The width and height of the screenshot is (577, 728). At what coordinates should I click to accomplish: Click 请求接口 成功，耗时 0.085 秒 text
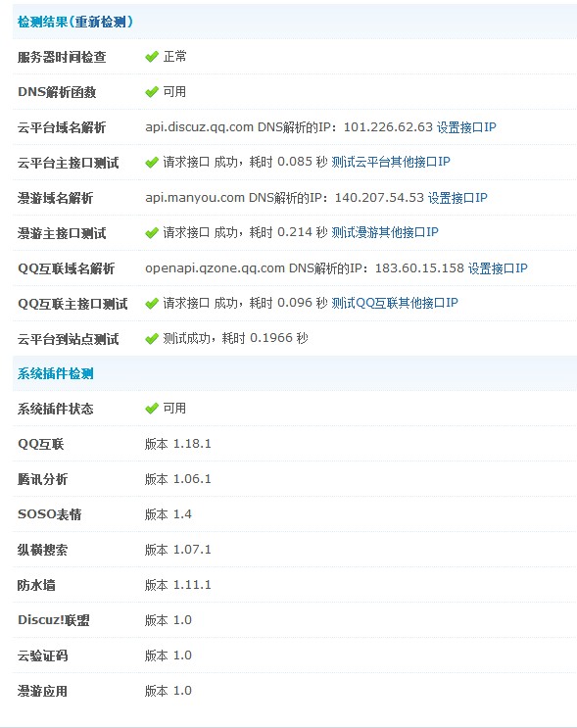tap(245, 162)
